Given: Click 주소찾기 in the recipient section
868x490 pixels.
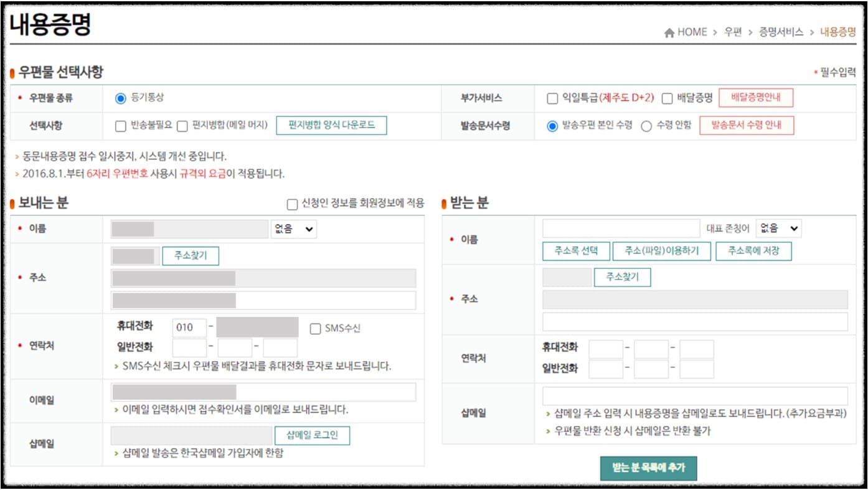Looking at the screenshot, I should [x=623, y=277].
